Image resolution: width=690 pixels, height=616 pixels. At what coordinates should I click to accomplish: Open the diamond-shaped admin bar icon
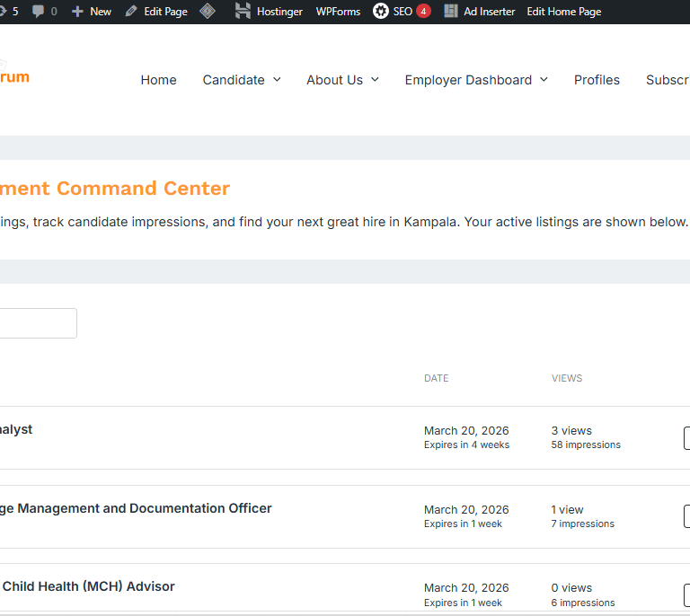[x=208, y=11]
